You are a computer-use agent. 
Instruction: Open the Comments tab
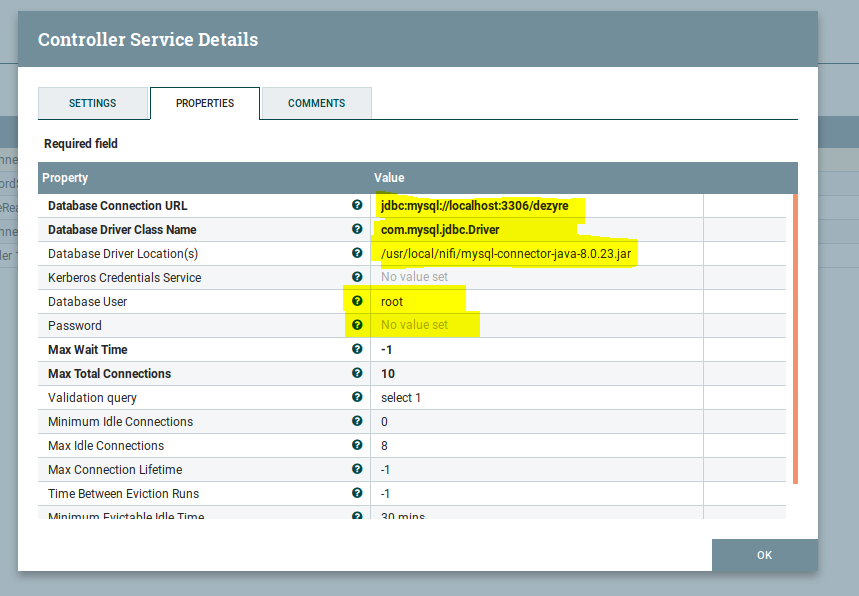click(x=316, y=104)
